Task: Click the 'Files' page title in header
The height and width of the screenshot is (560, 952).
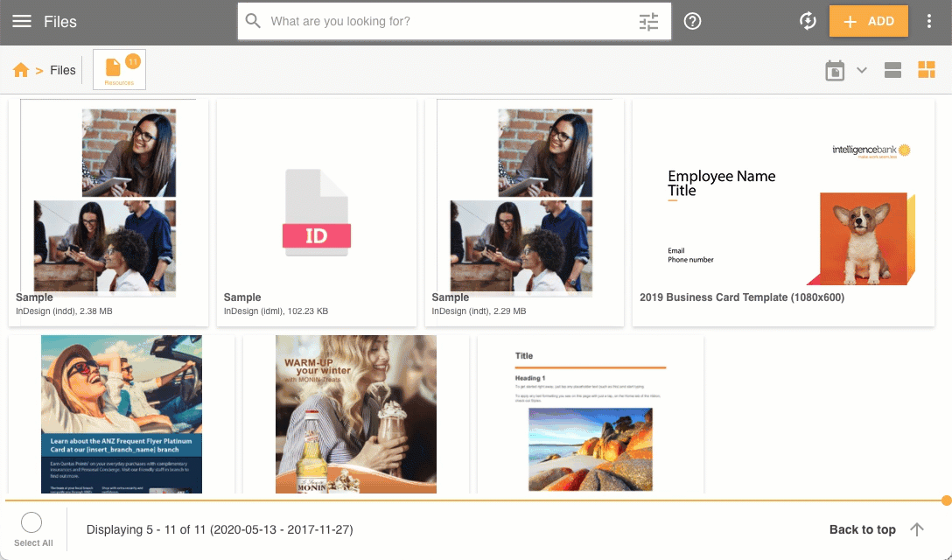Action: pos(60,22)
